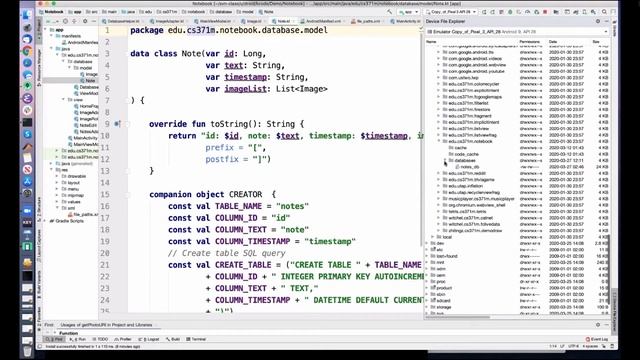This screenshot has width=640, height=360.
Task: Click the Project panel collapse-all icon
Action: (74, 21)
